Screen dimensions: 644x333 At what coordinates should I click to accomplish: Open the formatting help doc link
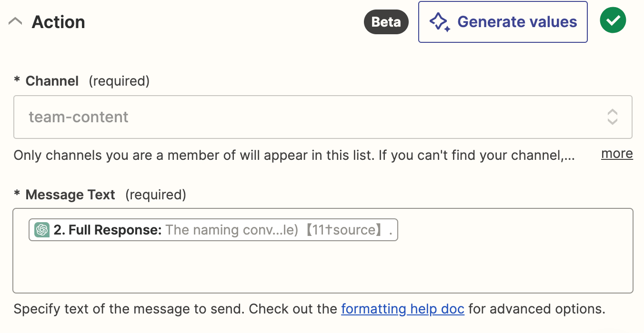402,309
